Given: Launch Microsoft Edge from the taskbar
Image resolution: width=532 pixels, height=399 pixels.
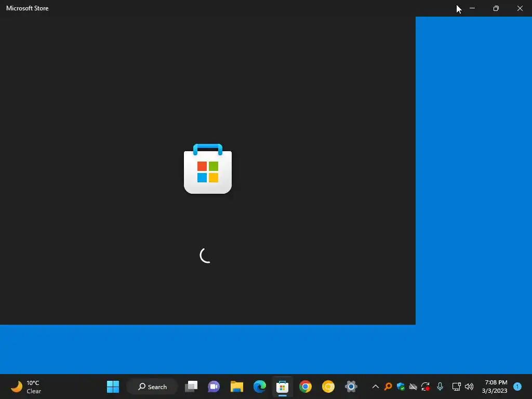Looking at the screenshot, I should (260, 387).
